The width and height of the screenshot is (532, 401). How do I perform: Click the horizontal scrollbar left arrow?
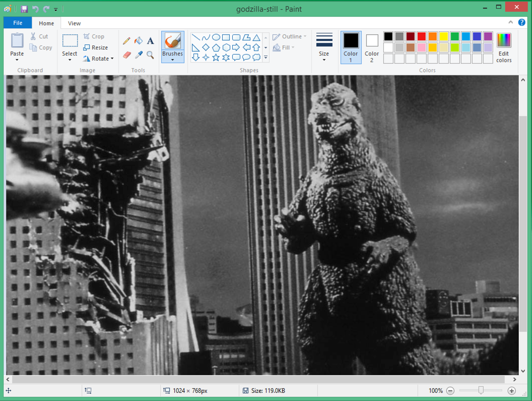point(8,379)
